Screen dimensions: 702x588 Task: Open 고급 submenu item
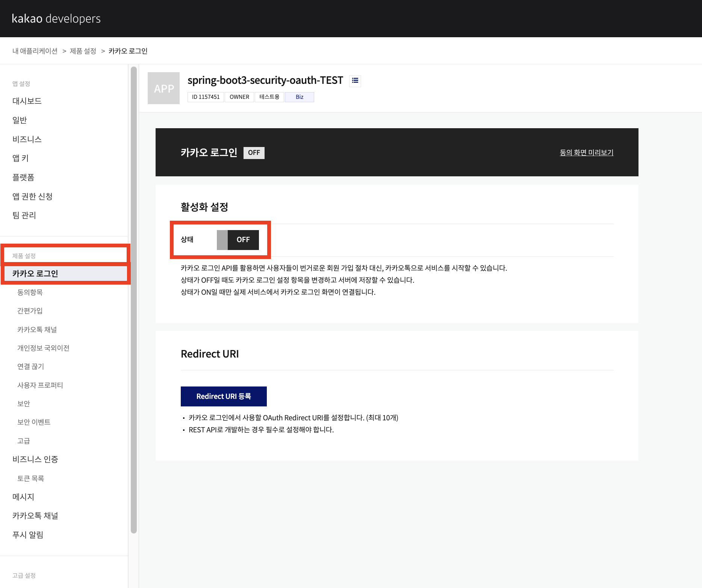point(24,441)
